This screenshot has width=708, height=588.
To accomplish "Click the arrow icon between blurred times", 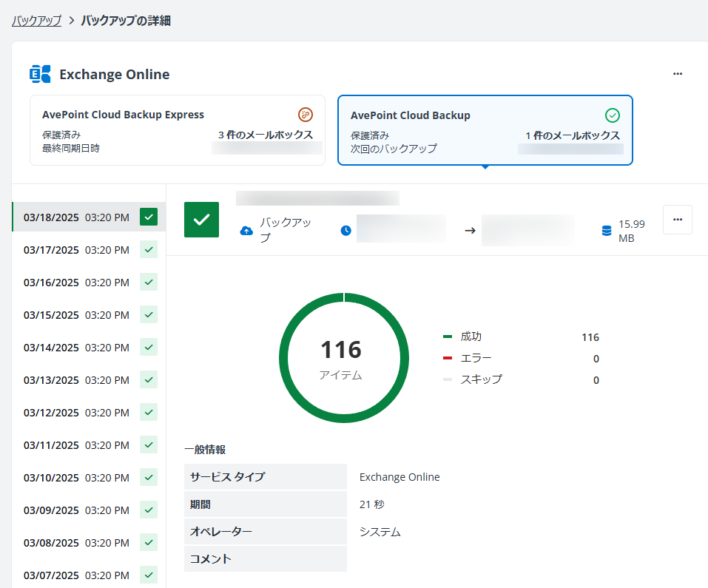I will coord(470,231).
